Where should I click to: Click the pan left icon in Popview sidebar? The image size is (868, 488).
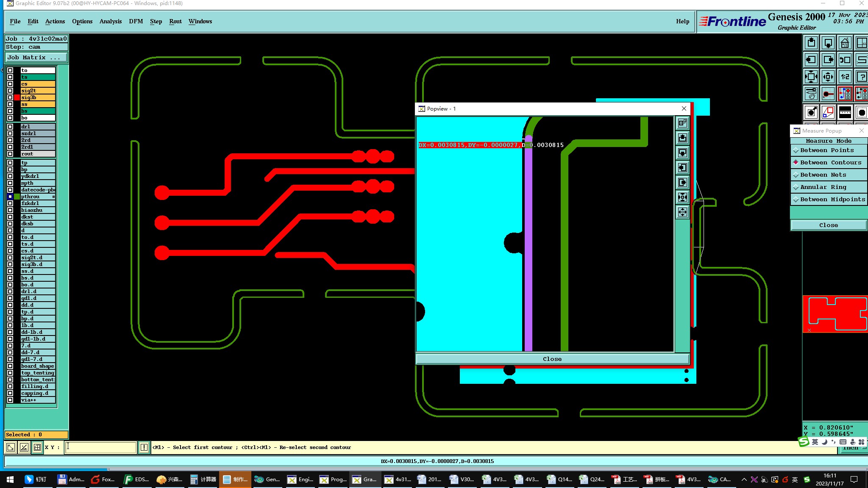(x=682, y=167)
